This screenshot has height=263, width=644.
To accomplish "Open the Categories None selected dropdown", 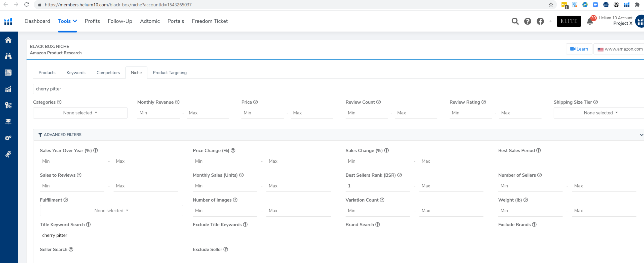I will 80,113.
